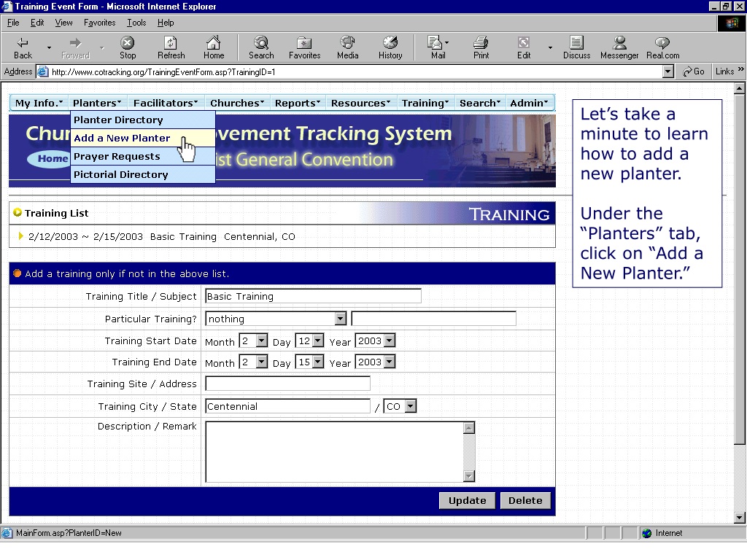Click the Update button

[x=467, y=500]
